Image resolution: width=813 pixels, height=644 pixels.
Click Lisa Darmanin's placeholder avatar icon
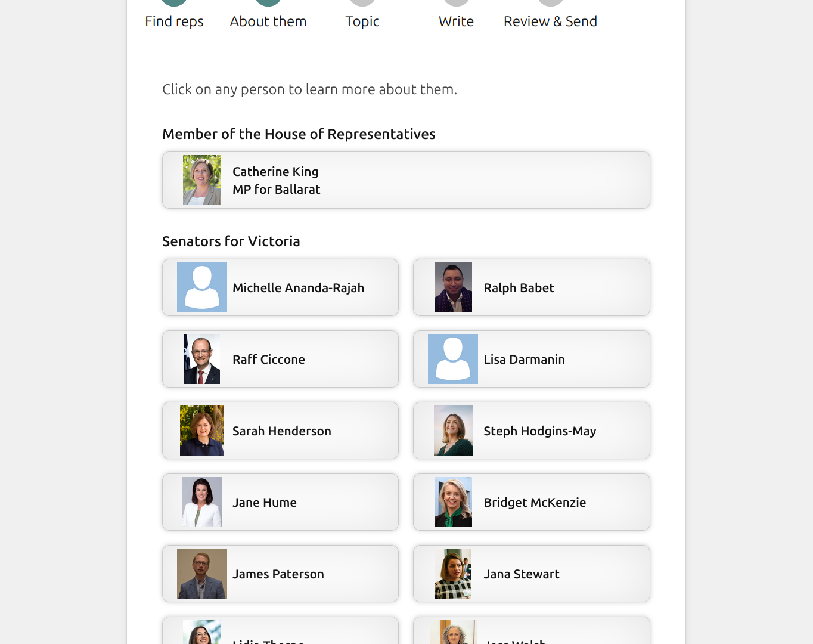click(453, 359)
